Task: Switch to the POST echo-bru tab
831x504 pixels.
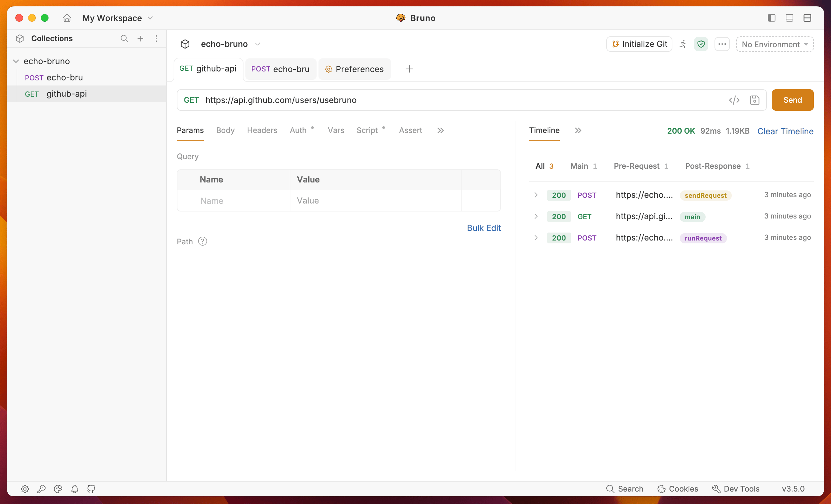Action: [280, 69]
